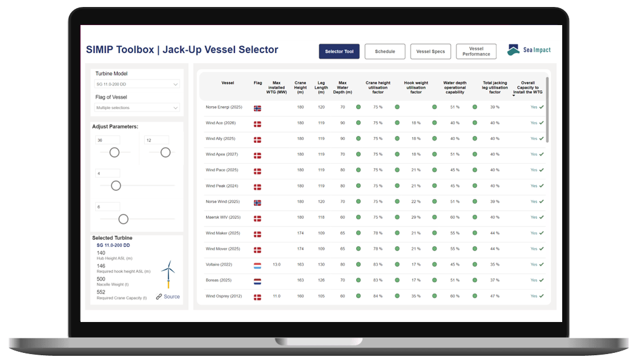This screenshot has width=641, height=364.
Task: Expand the Flag of Vessel dropdown
Action: tap(137, 108)
